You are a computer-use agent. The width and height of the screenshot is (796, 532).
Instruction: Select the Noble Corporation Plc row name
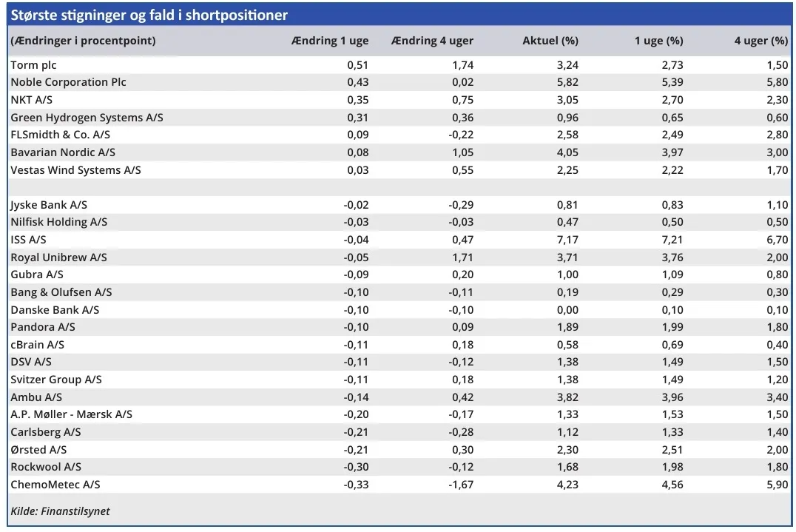point(68,82)
